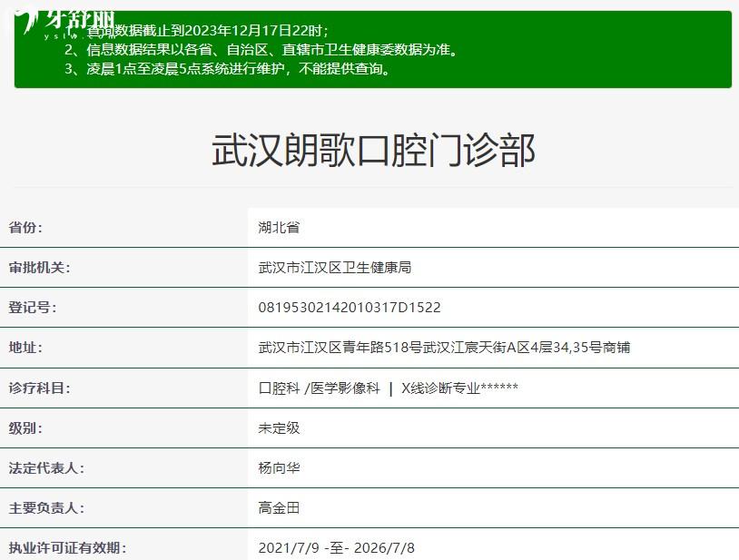The width and height of the screenshot is (739, 560).
Task: Click notice line 2 about 卫生健康委数据
Action: (x=261, y=49)
